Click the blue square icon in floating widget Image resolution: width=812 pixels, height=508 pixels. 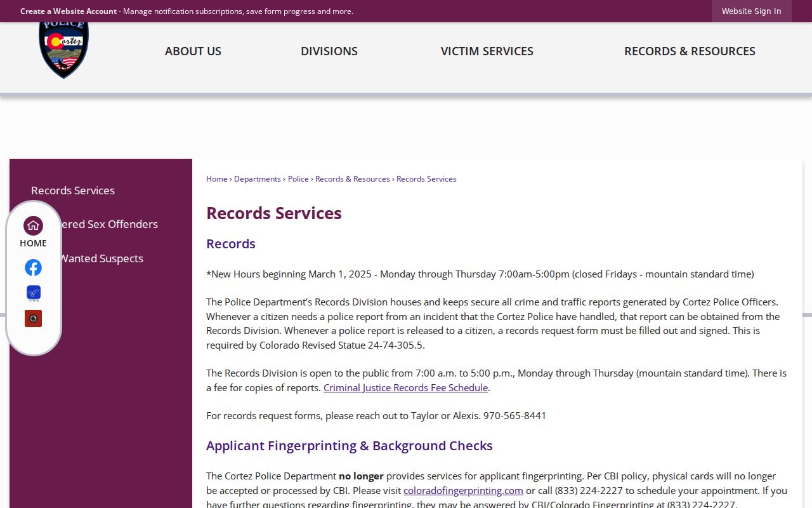pos(33,293)
